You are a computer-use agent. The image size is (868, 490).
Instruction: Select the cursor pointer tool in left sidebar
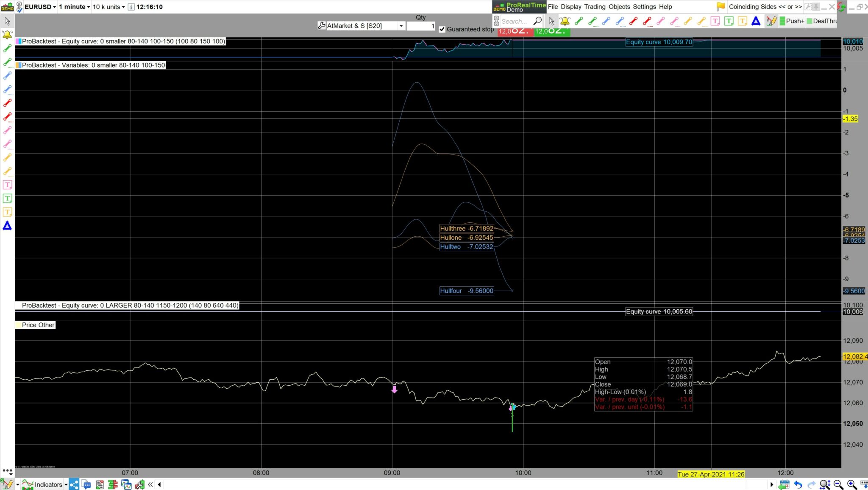7,21
